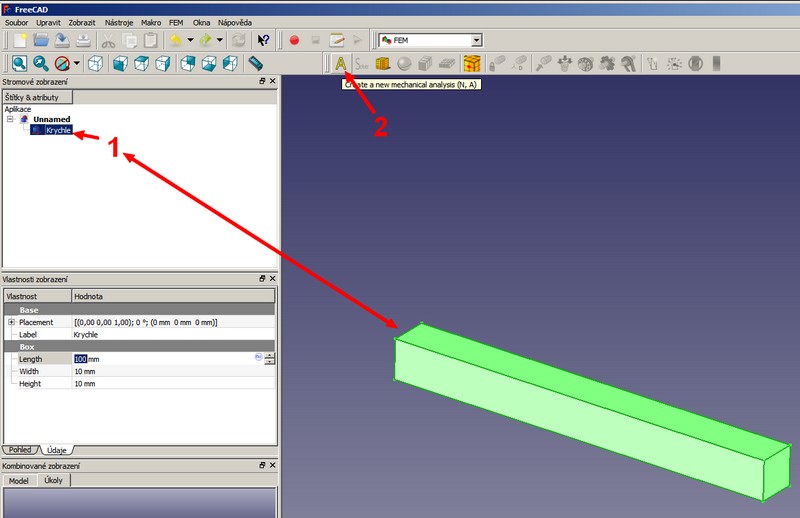
Task: Expand the Placement property
Action: pos(11,322)
